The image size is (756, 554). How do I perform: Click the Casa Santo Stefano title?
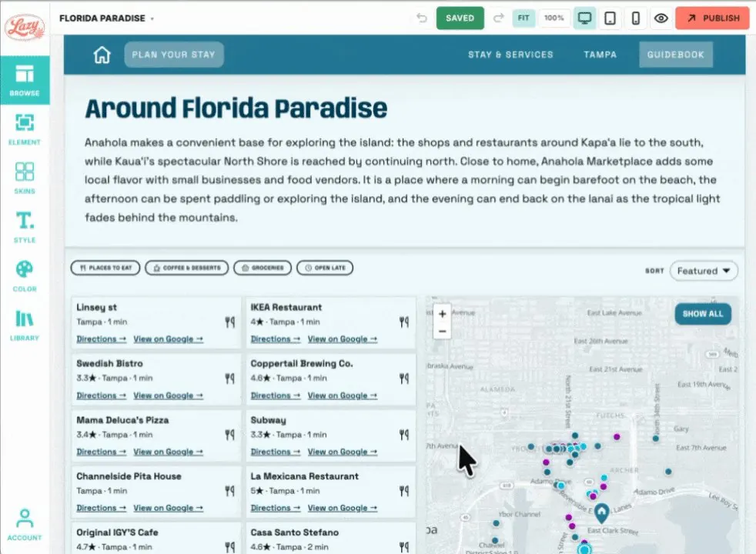tap(295, 532)
